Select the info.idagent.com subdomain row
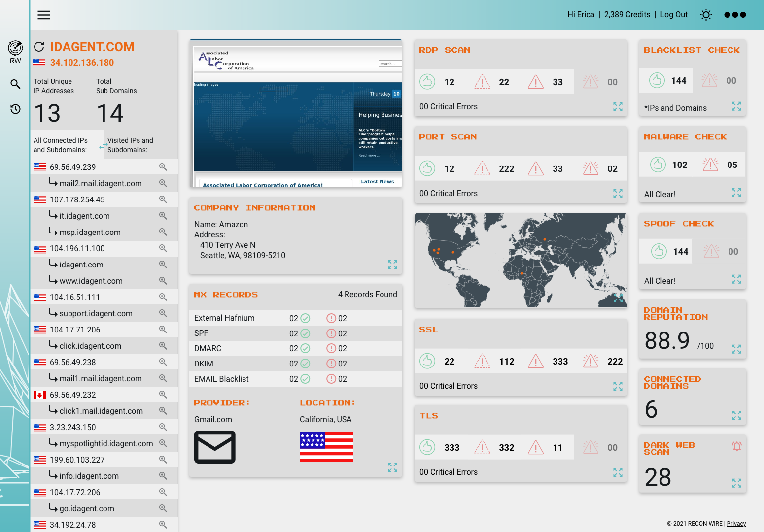The image size is (764, 532). (104, 476)
